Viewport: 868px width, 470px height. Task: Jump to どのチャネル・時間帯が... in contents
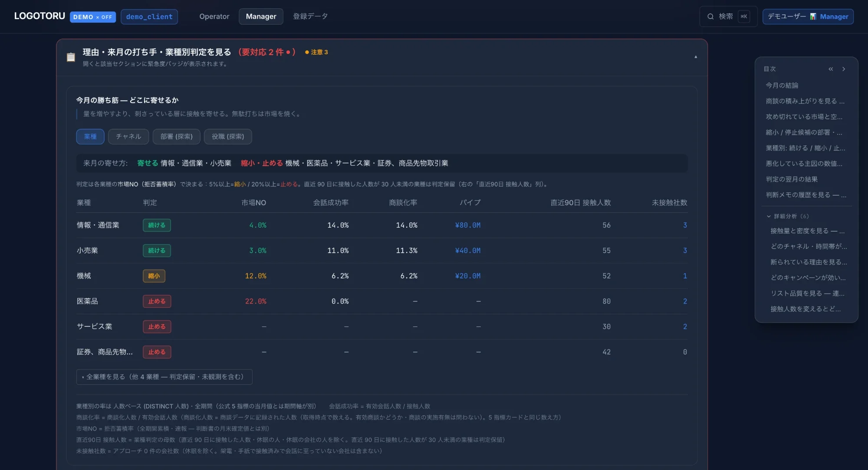tap(809, 246)
